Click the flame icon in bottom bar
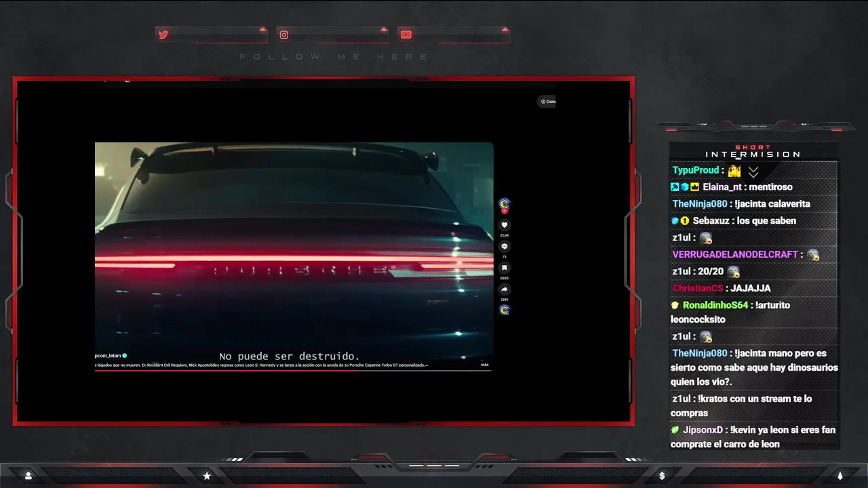Screen dimensions: 868x488 840,476
